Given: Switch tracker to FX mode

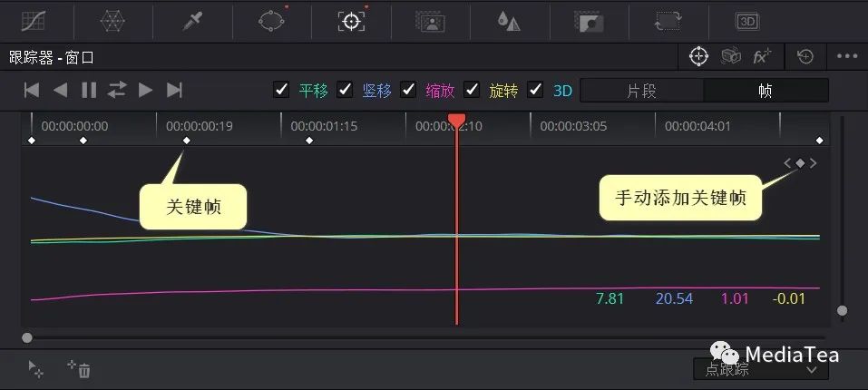Looking at the screenshot, I should click(762, 56).
